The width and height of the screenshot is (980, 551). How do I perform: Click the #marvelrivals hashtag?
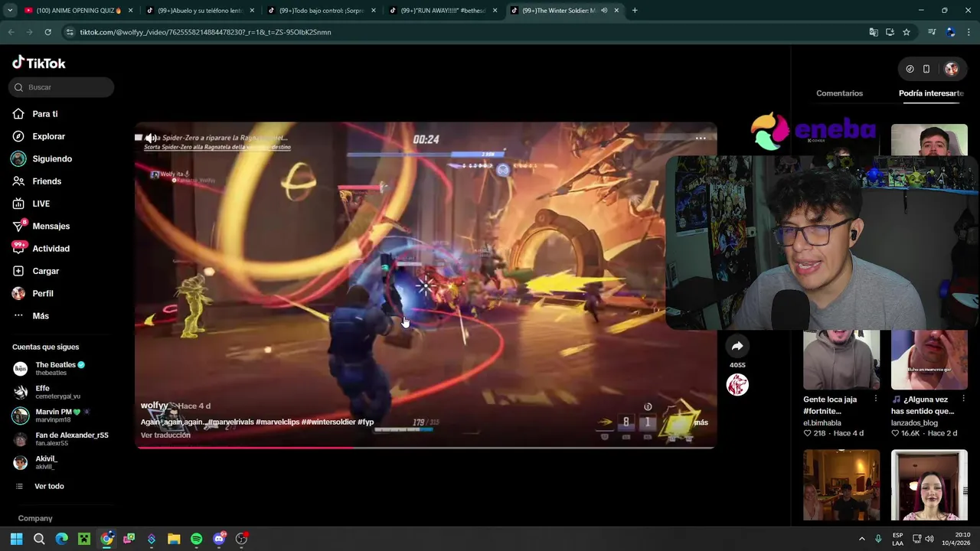click(230, 422)
